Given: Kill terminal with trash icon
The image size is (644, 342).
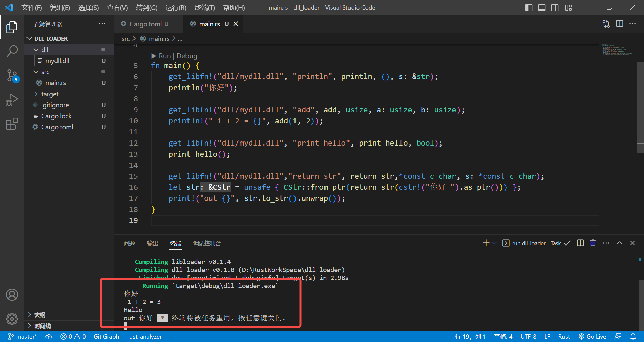Looking at the screenshot, I should tap(593, 243).
